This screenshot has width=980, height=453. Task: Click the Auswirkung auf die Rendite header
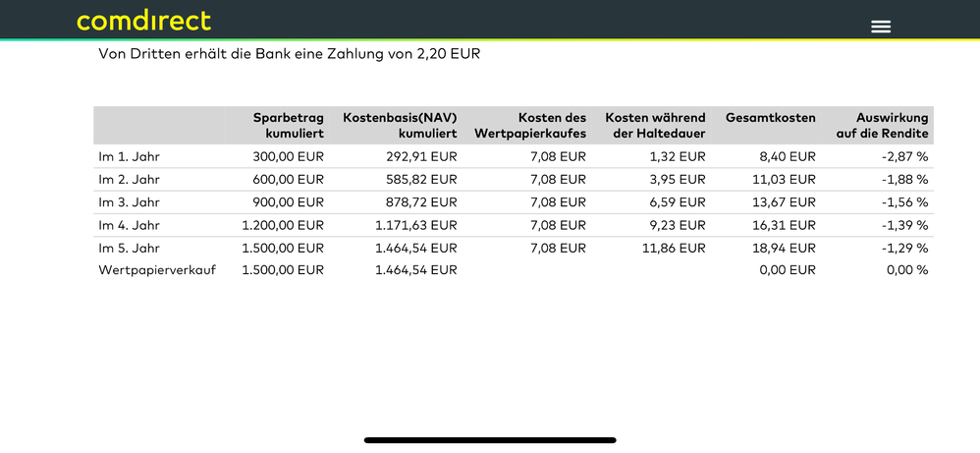click(882, 125)
